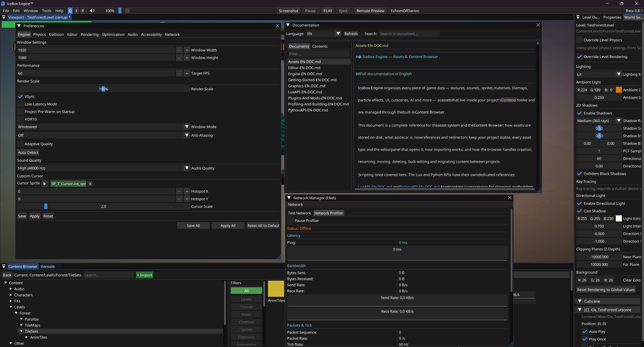The height and width of the screenshot is (347, 644).
Task: Mute audio with the speaker icon
Action: click(92, 11)
